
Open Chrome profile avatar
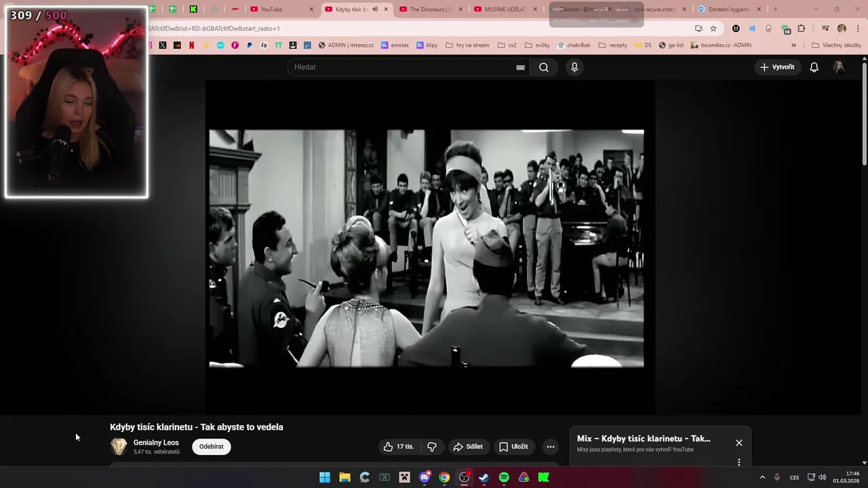click(x=842, y=28)
